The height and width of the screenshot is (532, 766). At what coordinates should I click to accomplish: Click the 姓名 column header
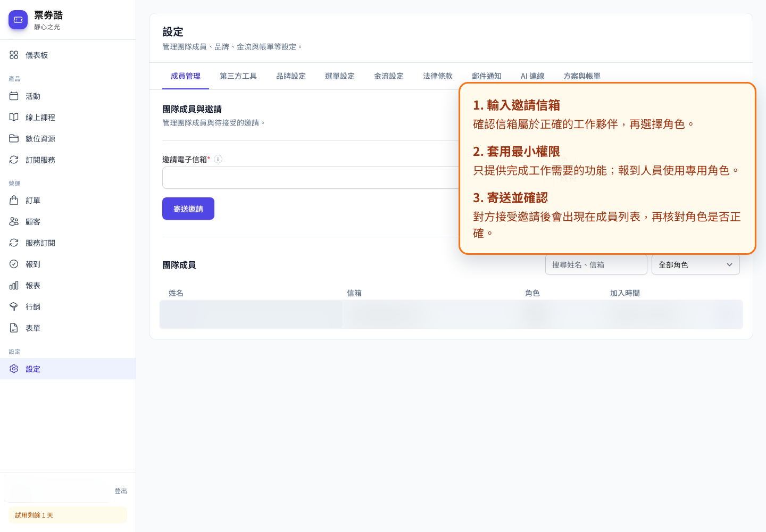pyautogui.click(x=176, y=293)
